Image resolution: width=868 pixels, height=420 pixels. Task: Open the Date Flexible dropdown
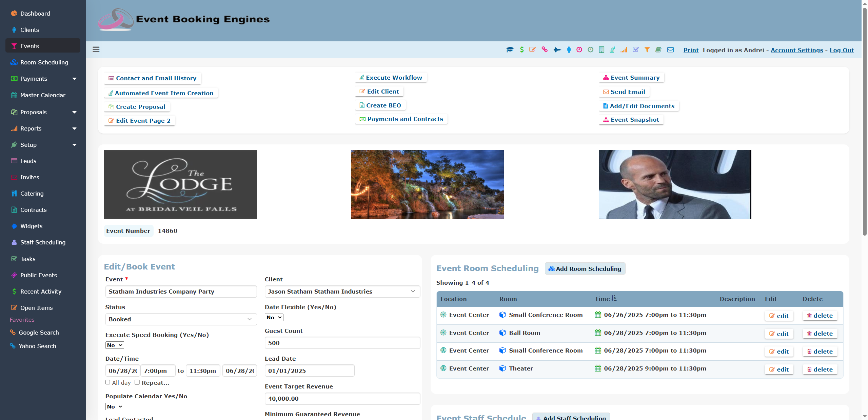274,317
